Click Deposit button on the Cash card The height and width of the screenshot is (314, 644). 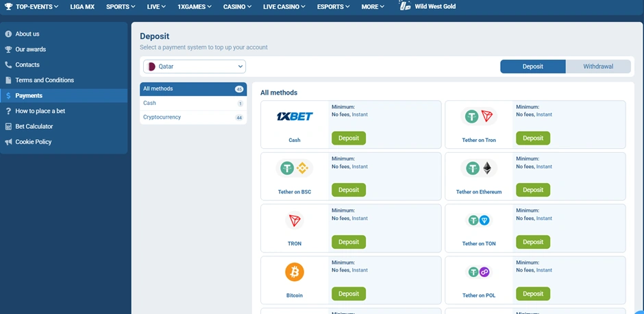pos(349,138)
